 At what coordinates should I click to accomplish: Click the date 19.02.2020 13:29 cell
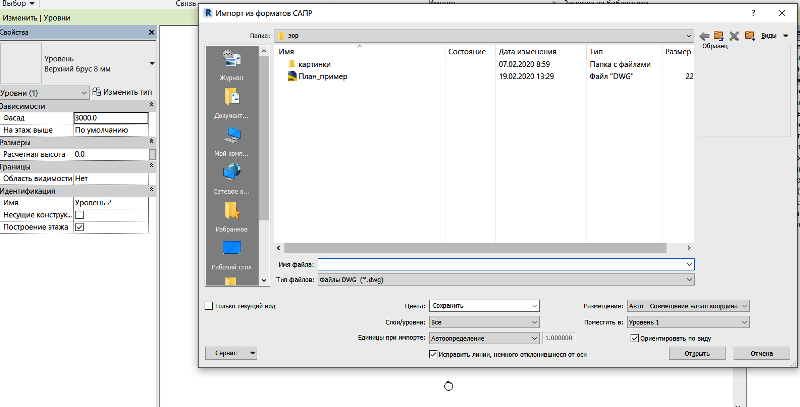[x=526, y=77]
